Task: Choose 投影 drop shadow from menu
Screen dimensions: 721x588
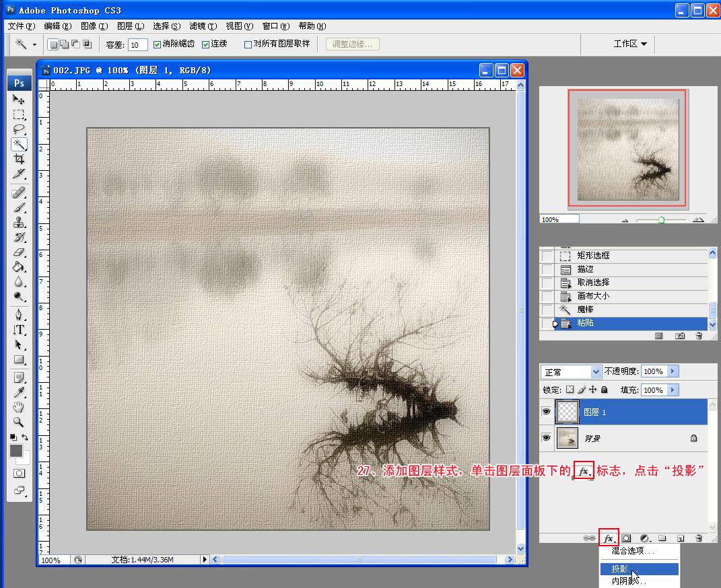Action: 640,568
